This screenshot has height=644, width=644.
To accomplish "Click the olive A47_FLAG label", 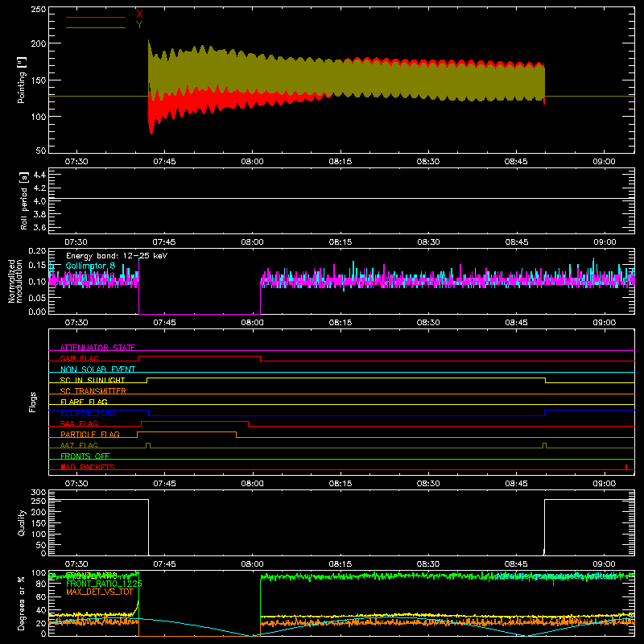I will [x=79, y=445].
